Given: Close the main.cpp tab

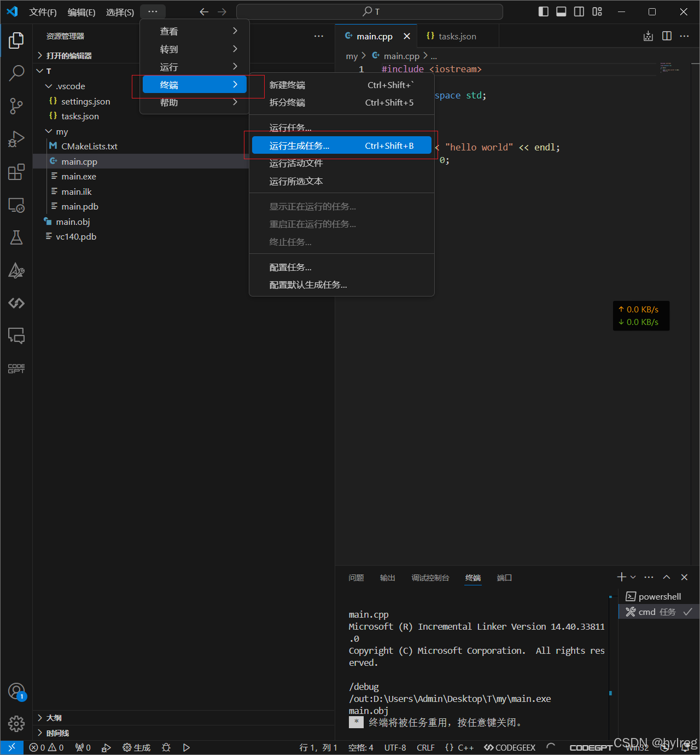Looking at the screenshot, I should (407, 36).
